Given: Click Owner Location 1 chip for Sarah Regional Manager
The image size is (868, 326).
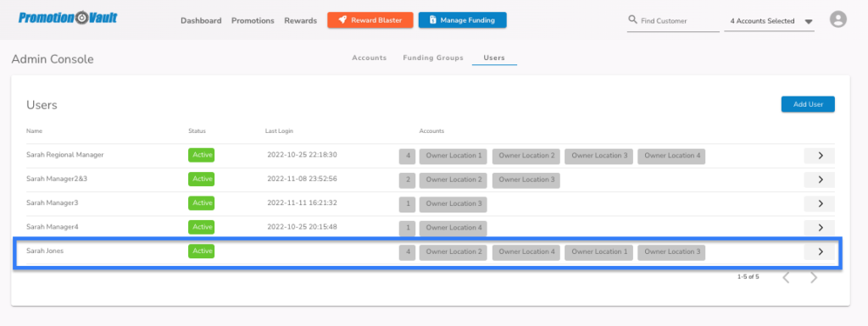Looking at the screenshot, I should 453,157.
